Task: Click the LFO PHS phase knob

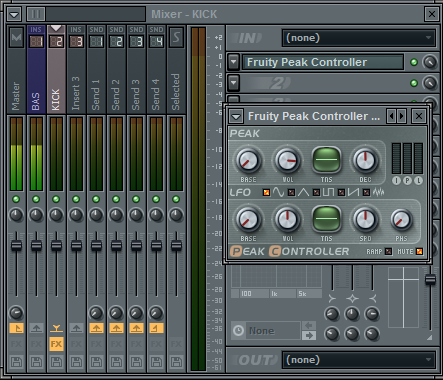Action: [x=401, y=220]
